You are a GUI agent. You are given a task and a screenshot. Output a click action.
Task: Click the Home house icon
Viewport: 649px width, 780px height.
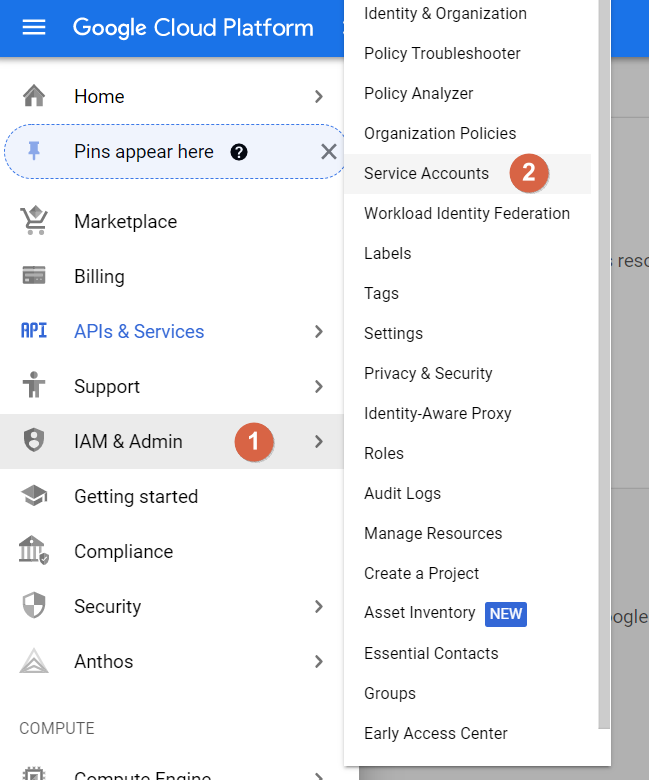pos(34,96)
